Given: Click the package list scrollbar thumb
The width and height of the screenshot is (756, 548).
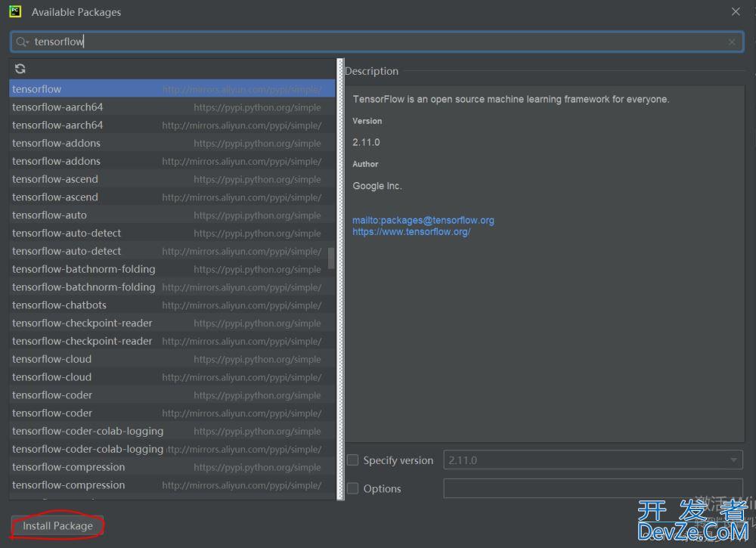Looking at the screenshot, I should click(331, 259).
